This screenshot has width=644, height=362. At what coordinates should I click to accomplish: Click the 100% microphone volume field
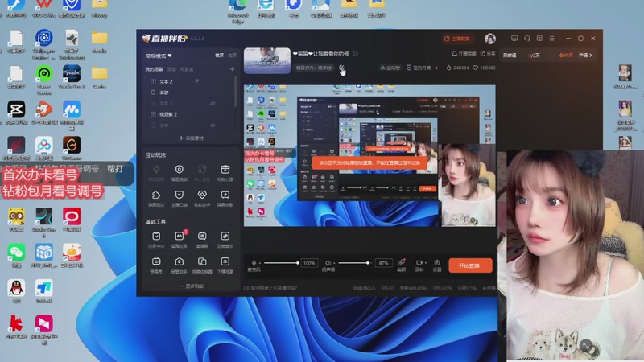pyautogui.click(x=309, y=263)
